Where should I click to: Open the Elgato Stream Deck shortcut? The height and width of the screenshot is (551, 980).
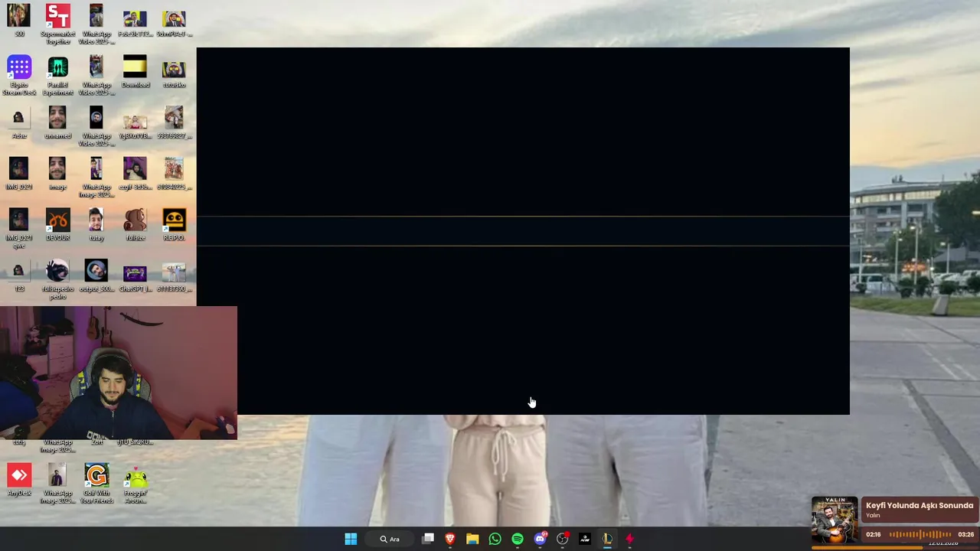(19, 75)
